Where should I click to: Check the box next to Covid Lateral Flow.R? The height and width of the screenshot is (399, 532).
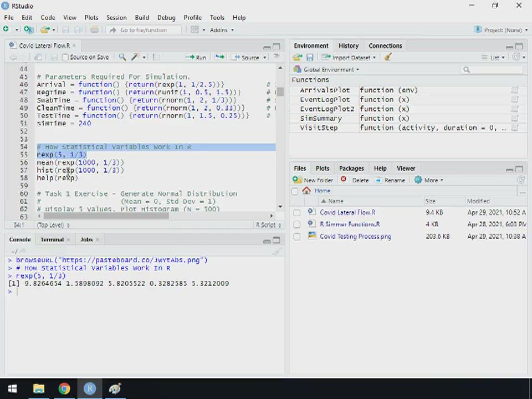297,212
